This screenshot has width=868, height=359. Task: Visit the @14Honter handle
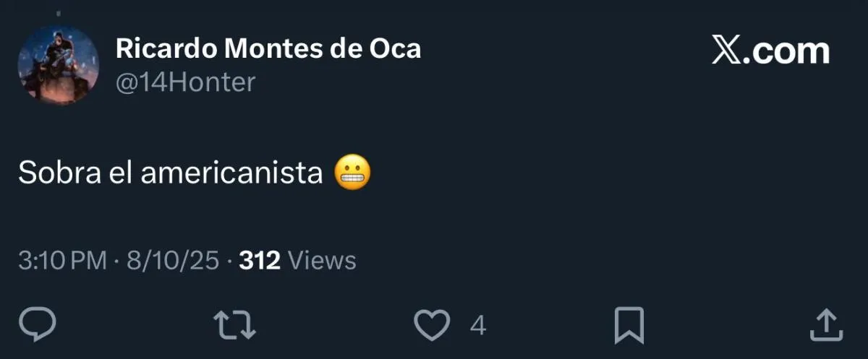(x=186, y=82)
